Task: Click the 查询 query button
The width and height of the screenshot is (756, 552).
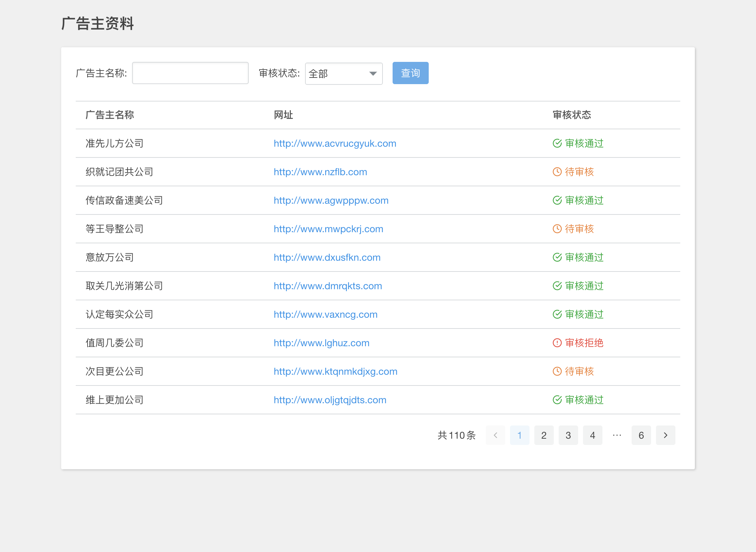Action: pyautogui.click(x=410, y=73)
